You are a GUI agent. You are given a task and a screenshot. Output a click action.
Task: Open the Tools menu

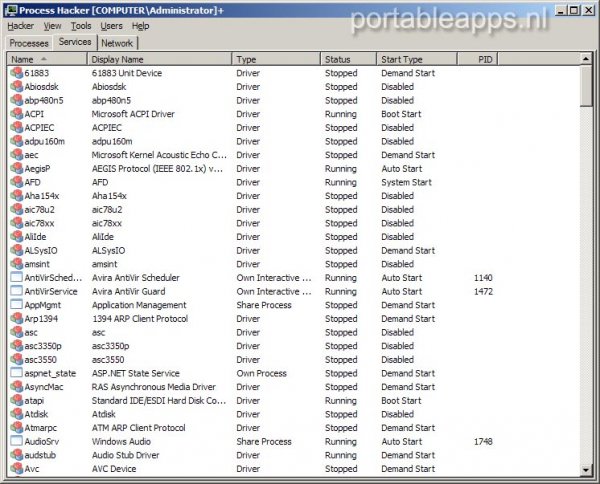click(81, 26)
